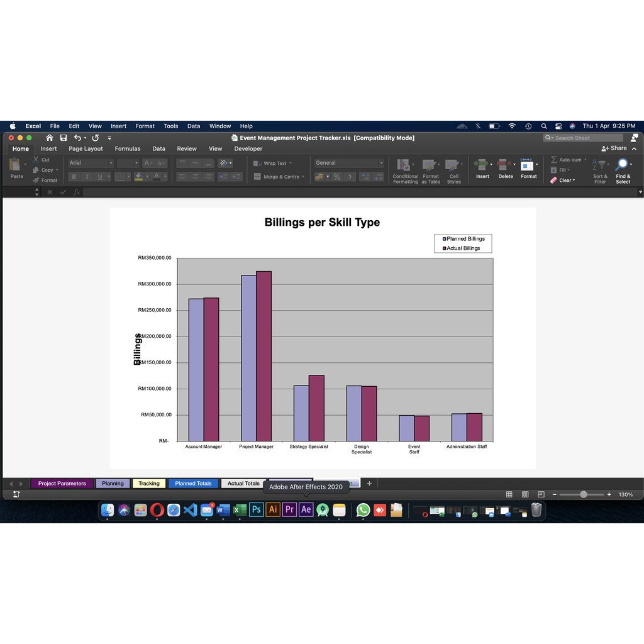Click the Share button
Image resolution: width=644 pixels, height=644 pixels.
click(x=614, y=148)
